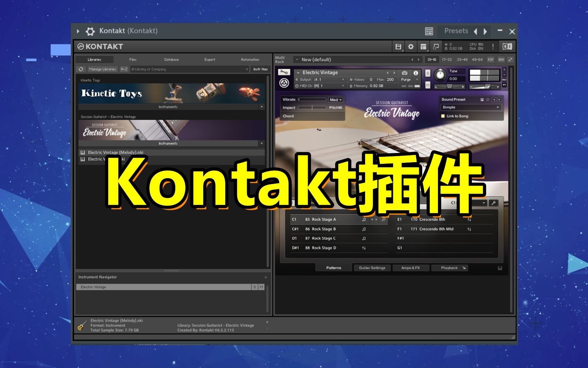Open the plugin wrapper keypad grid icon
The height and width of the screenshot is (368, 588).
point(429,31)
